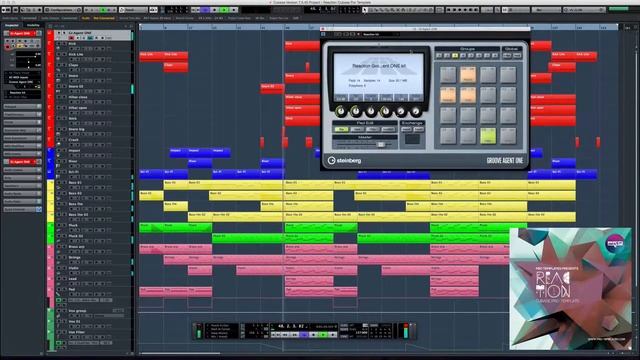
Task: Select the lit yellow group 3 button
Action: tap(455, 55)
